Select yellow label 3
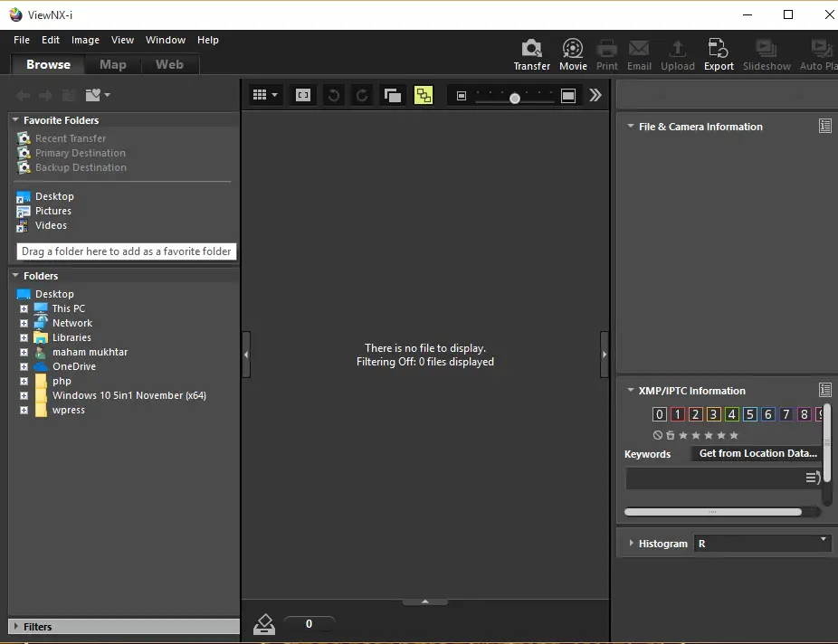Viewport: 838px width, 644px height. [713, 414]
